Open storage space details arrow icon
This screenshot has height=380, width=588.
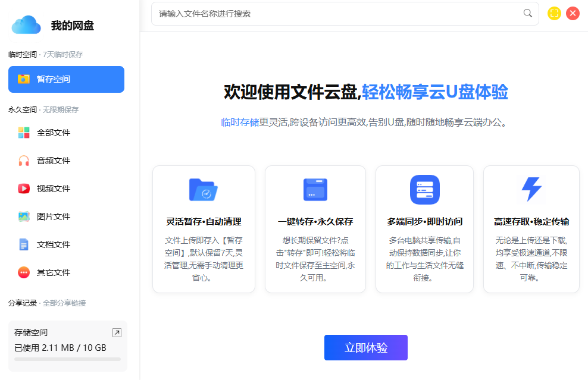point(117,332)
